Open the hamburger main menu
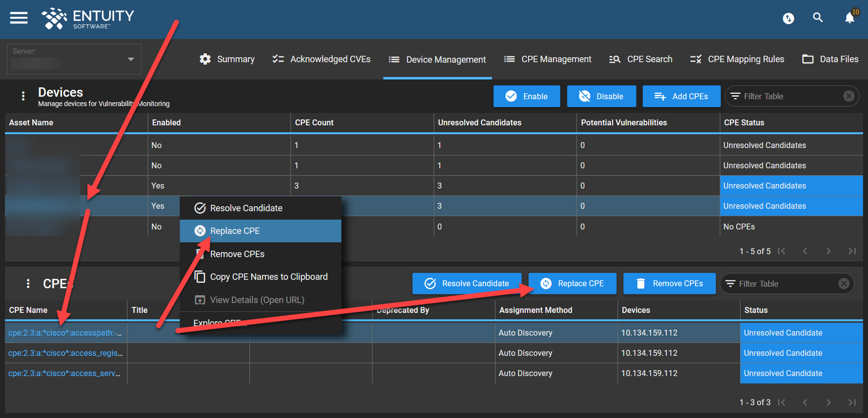Screen dimensions: 868x418 19,18
